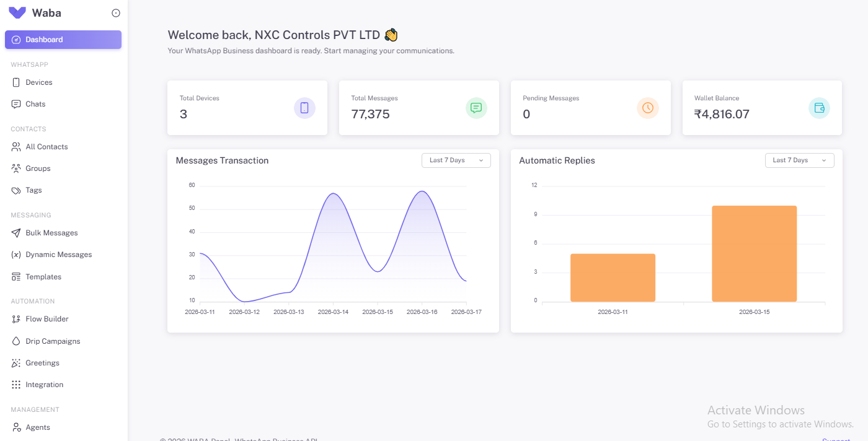Viewport: 868px width, 441px height.
Task: Click the Integration grid icon
Action: tap(16, 385)
